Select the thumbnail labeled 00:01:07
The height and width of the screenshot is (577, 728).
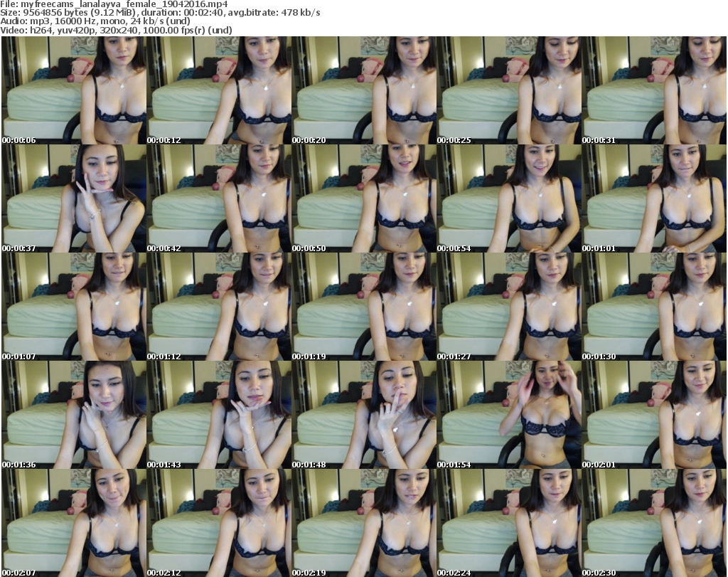74,307
